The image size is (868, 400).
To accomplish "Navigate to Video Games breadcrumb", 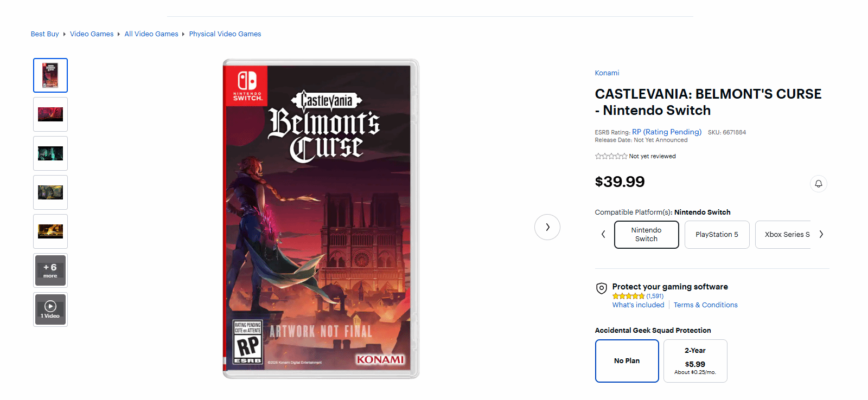I will (x=92, y=34).
